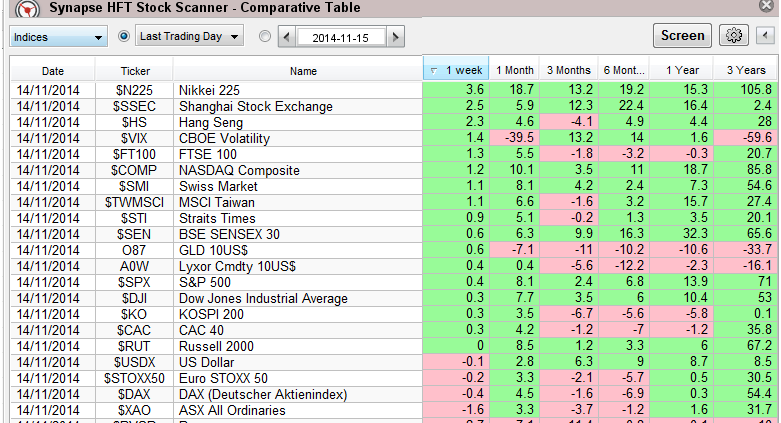This screenshot has width=781, height=423.
Task: Click the date field showing 2014-11-15
Action: (341, 37)
